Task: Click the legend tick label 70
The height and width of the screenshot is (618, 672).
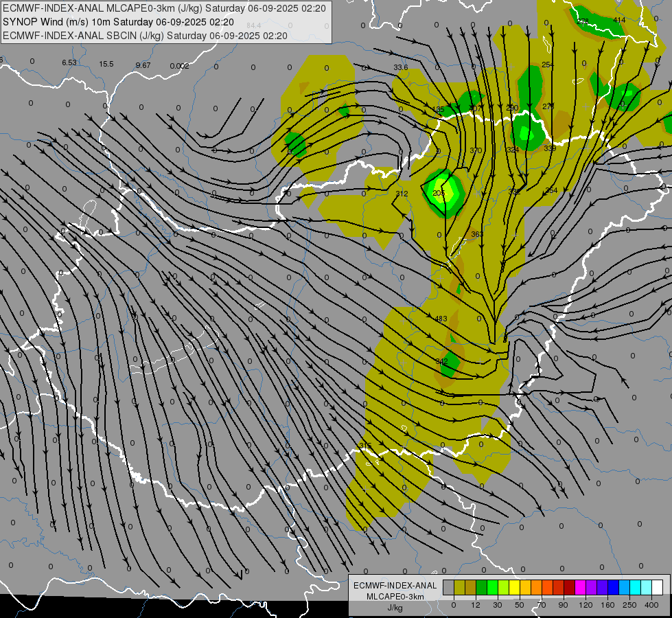Action: 542,605
